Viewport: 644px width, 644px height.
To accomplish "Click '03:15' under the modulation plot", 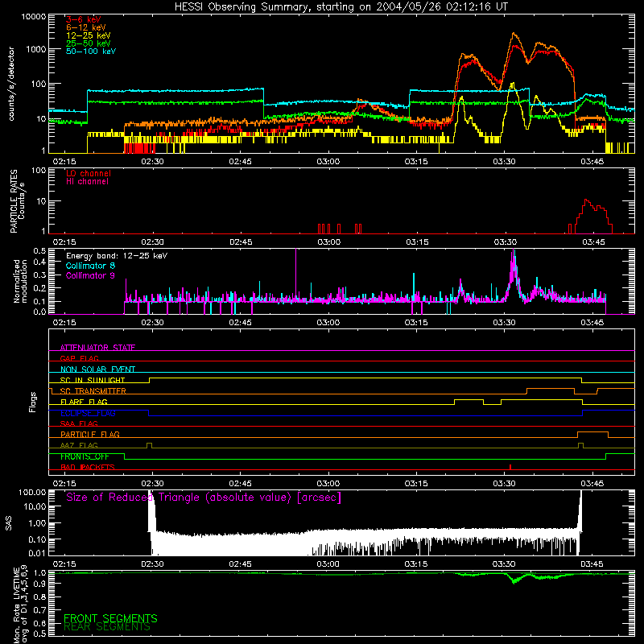I will (416, 323).
